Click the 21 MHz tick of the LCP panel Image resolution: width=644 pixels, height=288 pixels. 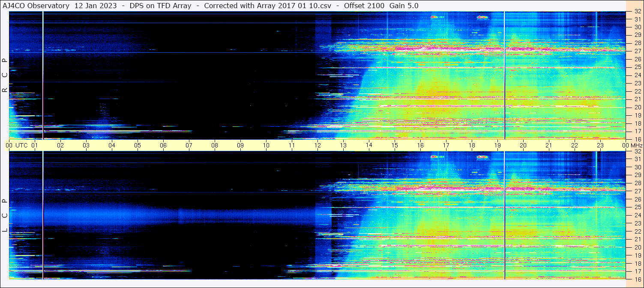[637, 239]
